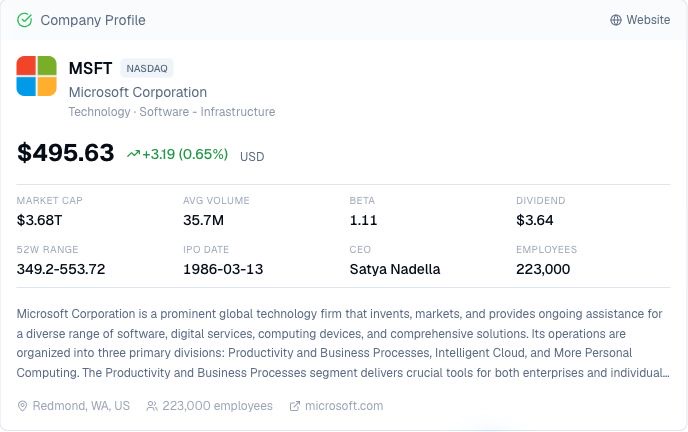688x432 pixels.
Task: Click the 35.7M average volume value
Action: [204, 220]
